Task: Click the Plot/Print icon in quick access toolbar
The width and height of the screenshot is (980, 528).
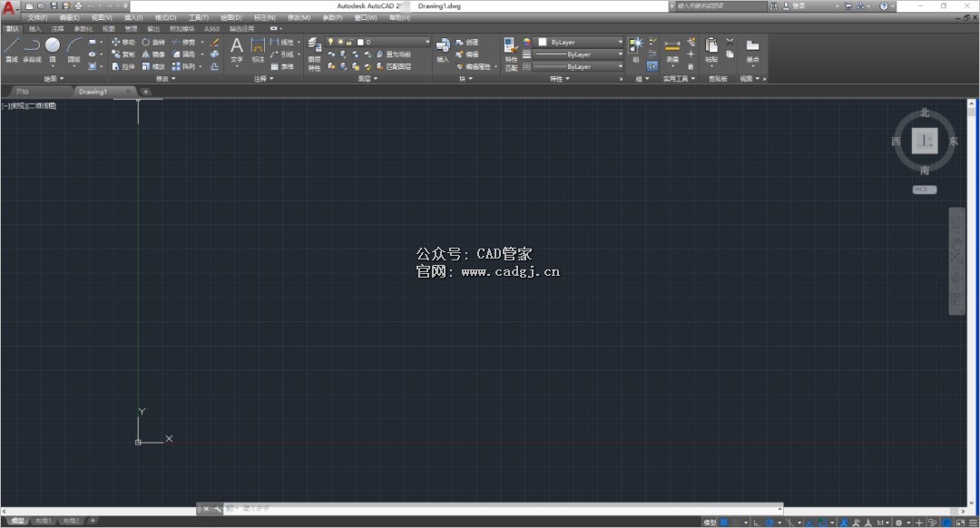Action: point(78,5)
